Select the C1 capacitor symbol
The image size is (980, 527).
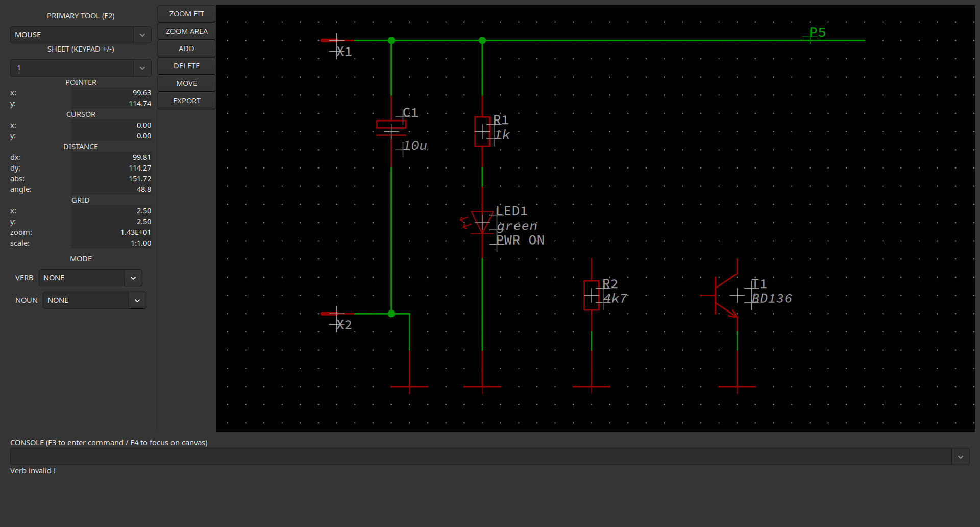[x=391, y=128]
